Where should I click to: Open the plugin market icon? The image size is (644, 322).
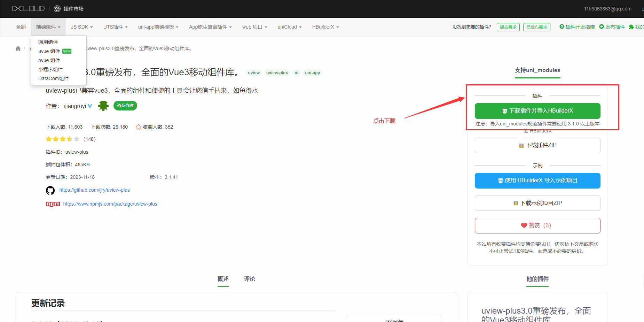[57, 9]
